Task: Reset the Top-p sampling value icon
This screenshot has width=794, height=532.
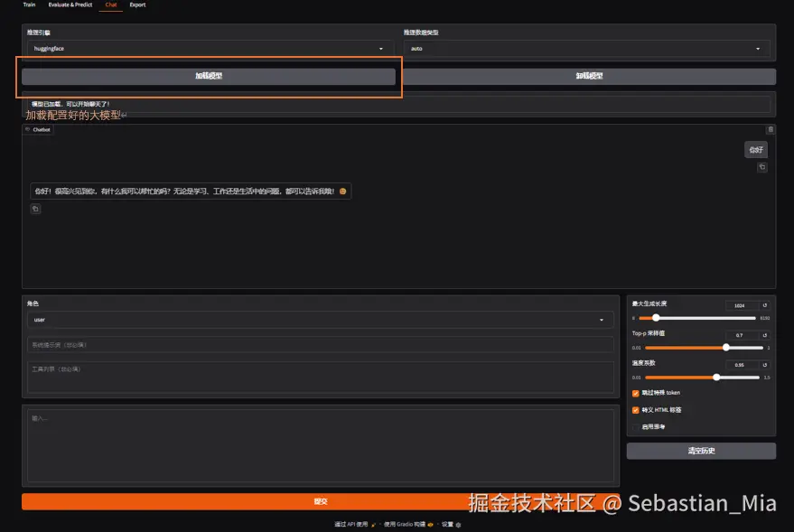Action: click(x=764, y=335)
